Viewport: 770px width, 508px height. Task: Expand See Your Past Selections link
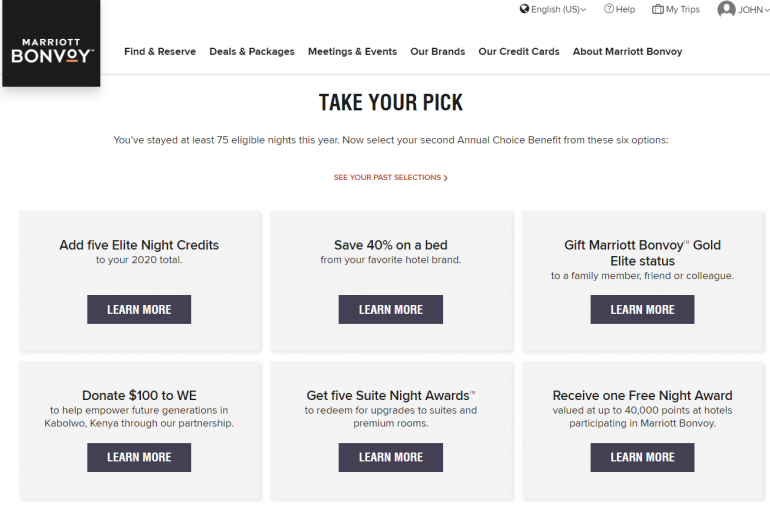click(x=390, y=178)
